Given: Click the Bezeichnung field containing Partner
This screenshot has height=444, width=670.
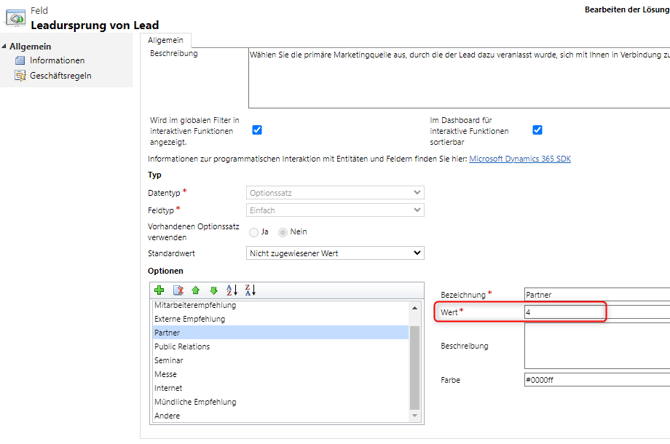Looking at the screenshot, I should click(597, 295).
